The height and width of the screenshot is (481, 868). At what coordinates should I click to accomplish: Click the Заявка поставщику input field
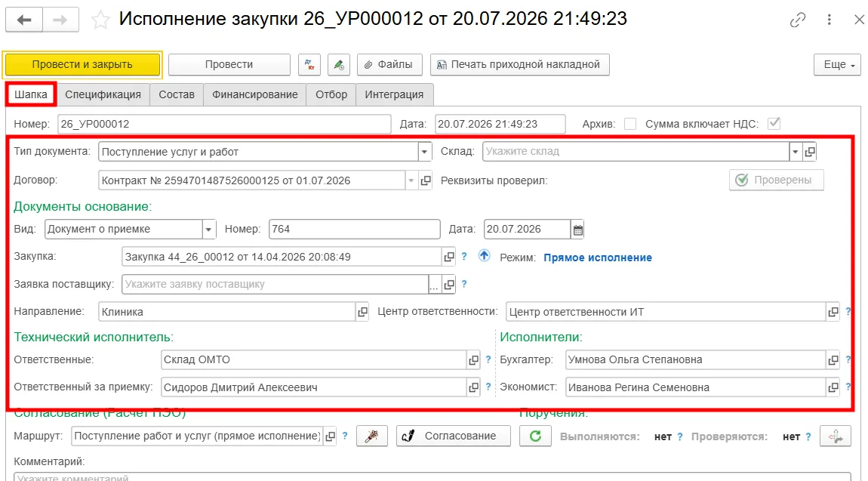(x=275, y=285)
